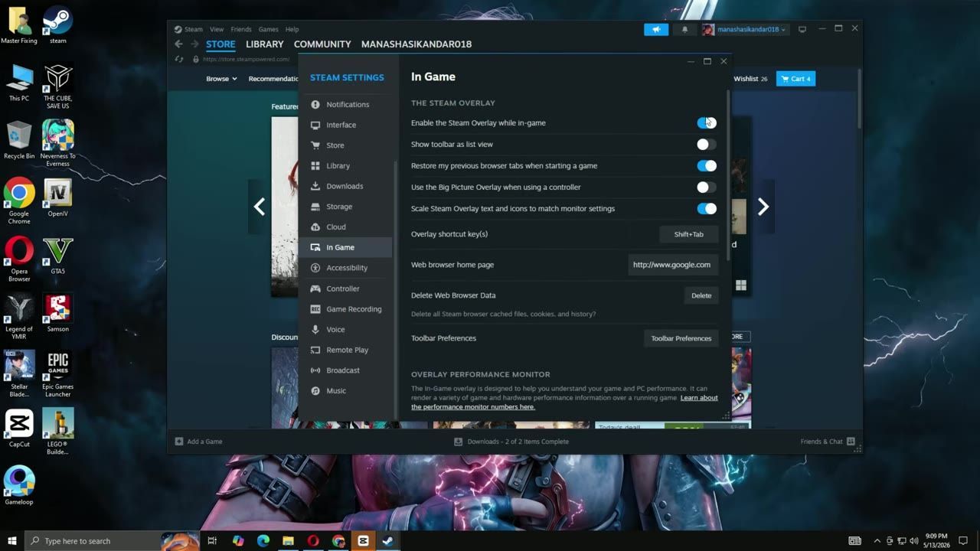The height and width of the screenshot is (551, 980).
Task: Click the Add a Game plus icon
Action: click(x=179, y=442)
